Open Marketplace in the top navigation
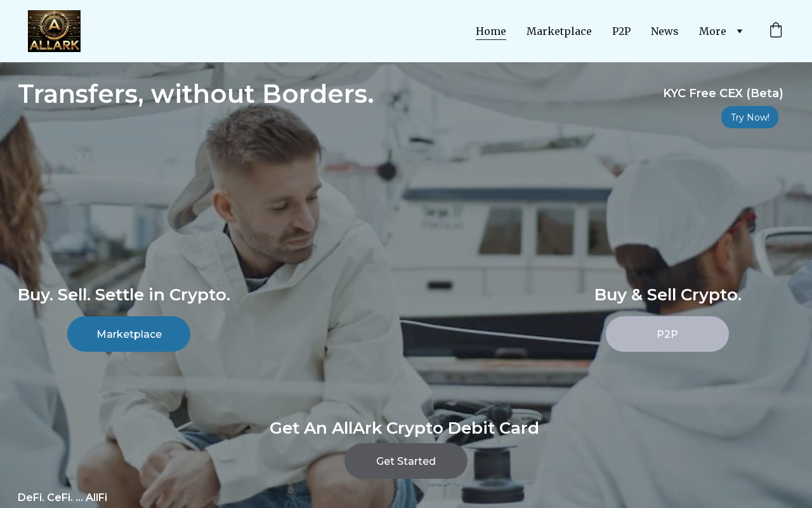 click(x=559, y=31)
